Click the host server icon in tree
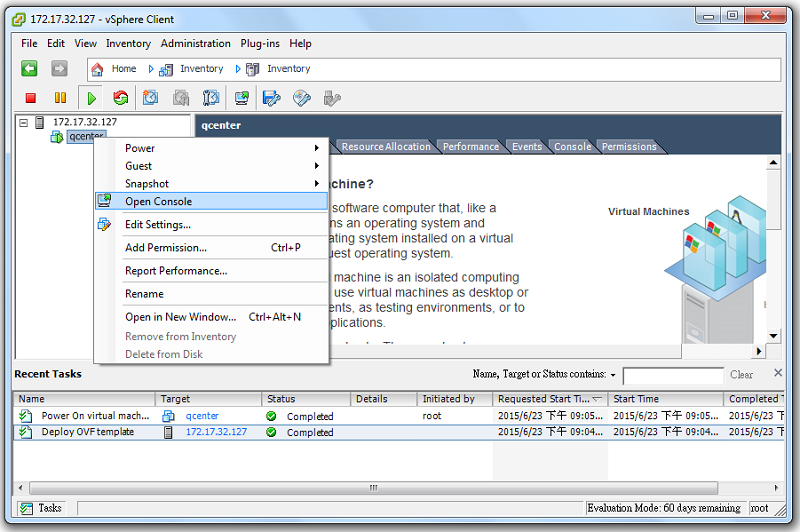Screen dimensions: 800x532 (39, 122)
